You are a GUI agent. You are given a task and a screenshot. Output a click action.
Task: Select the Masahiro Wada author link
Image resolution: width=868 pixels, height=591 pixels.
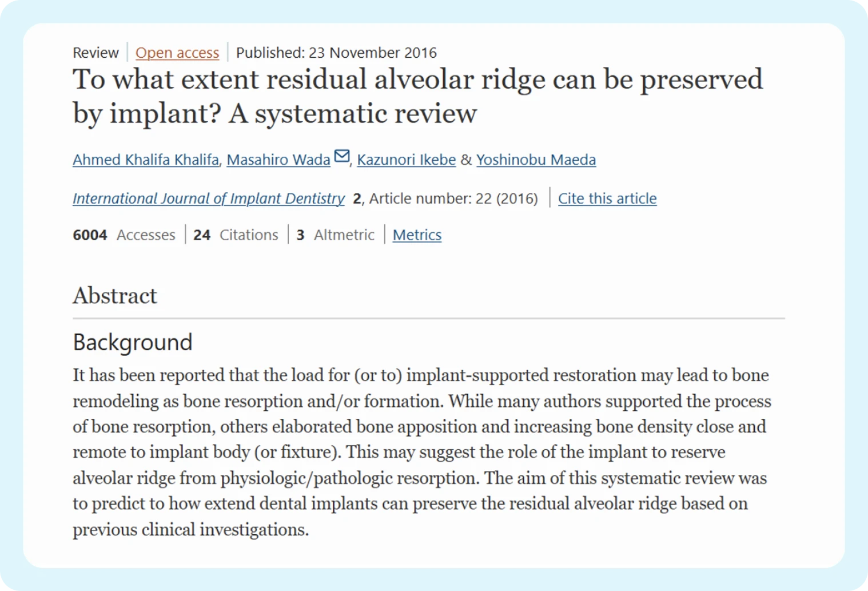pyautogui.click(x=278, y=160)
